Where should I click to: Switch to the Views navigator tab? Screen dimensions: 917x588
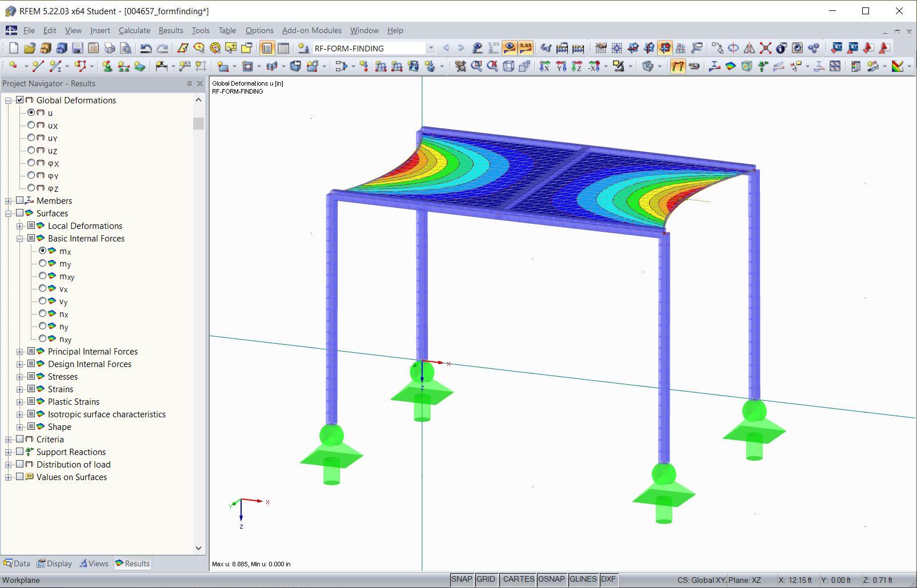94,563
